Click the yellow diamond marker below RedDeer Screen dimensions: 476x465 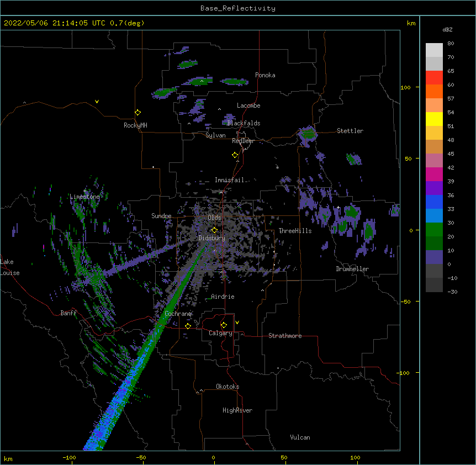click(x=235, y=155)
